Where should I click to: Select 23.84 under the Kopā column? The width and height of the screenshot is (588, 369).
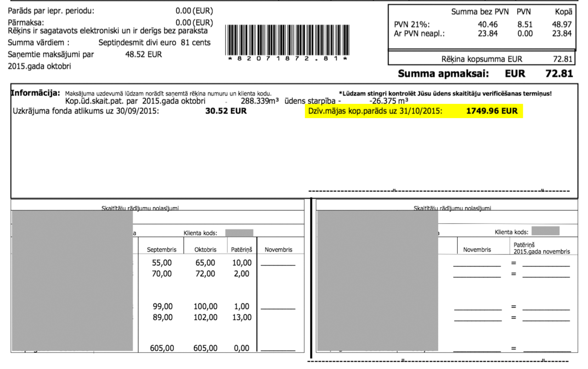tap(562, 33)
